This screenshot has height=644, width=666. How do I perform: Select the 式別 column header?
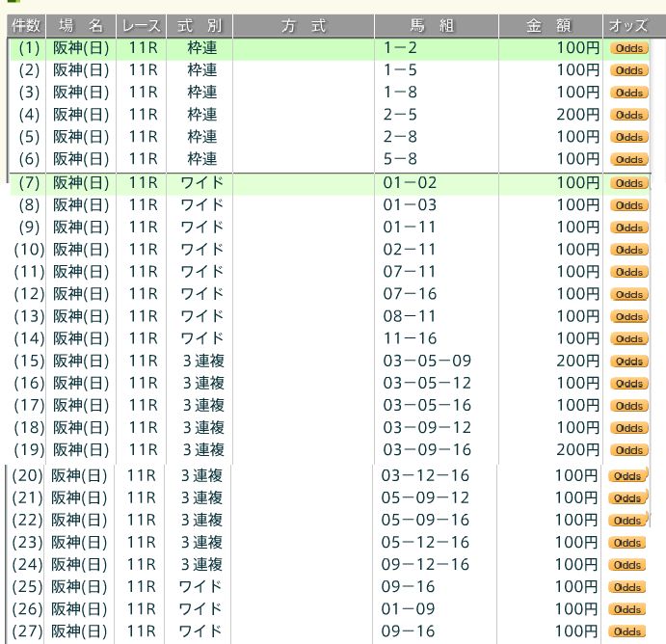click(199, 26)
